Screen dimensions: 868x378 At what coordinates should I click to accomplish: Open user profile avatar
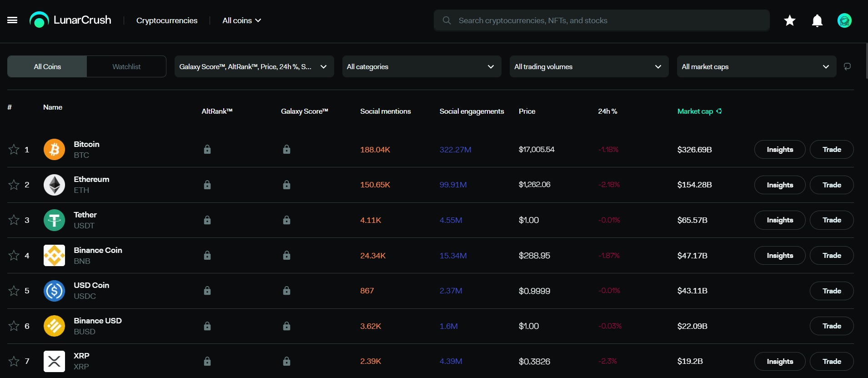(x=844, y=20)
